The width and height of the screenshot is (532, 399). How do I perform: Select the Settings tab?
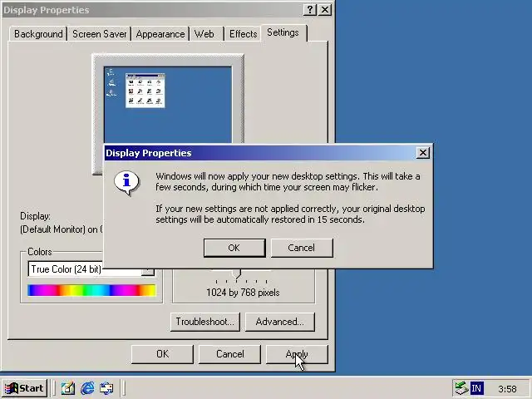(283, 32)
